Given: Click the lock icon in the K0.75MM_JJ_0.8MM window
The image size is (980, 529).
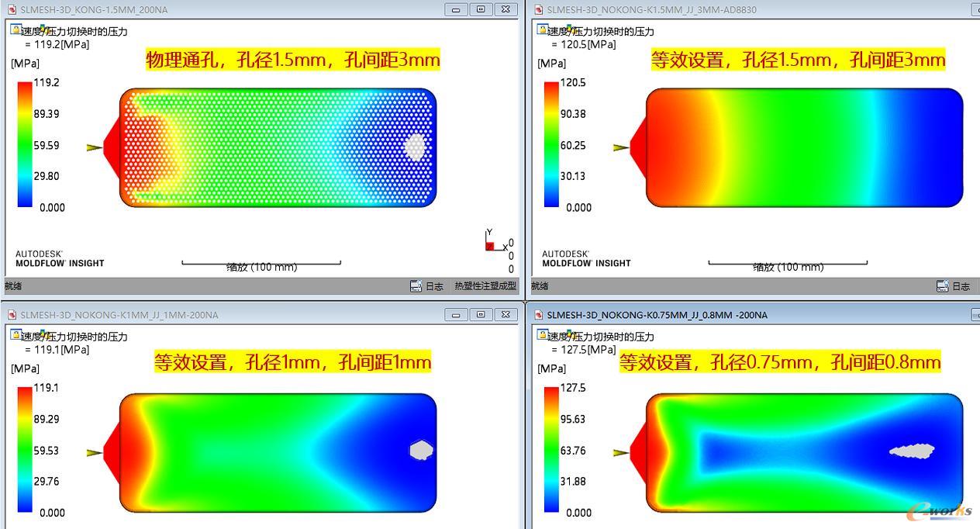Looking at the screenshot, I should click(542, 334).
